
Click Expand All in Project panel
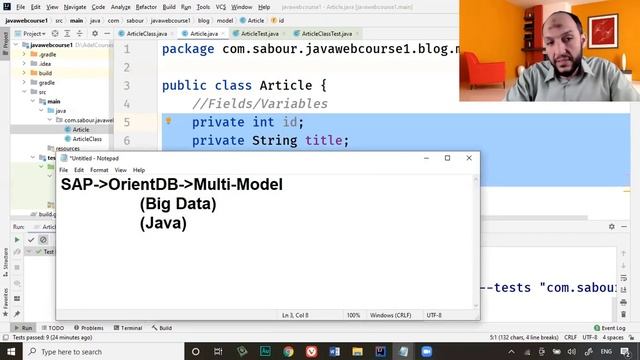click(x=67, y=33)
